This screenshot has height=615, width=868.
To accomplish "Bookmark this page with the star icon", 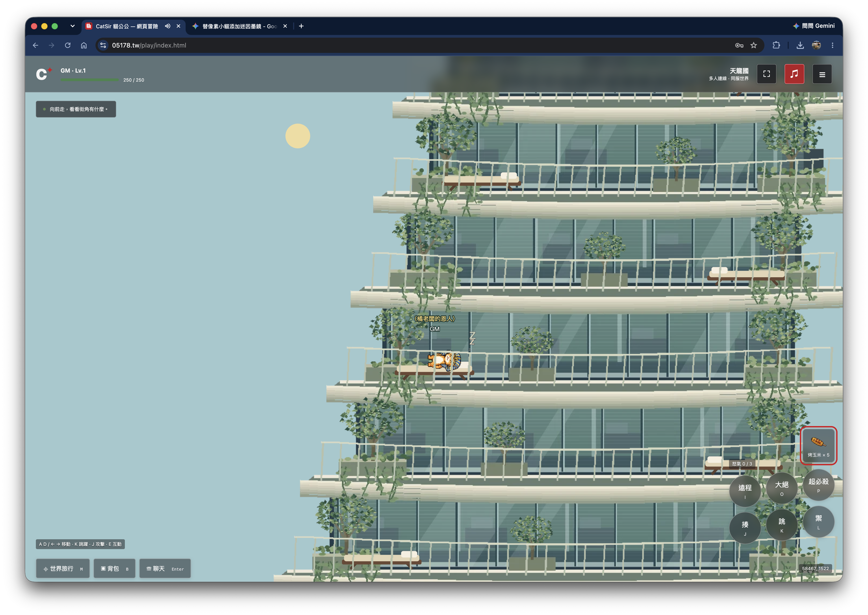I will coord(753,45).
